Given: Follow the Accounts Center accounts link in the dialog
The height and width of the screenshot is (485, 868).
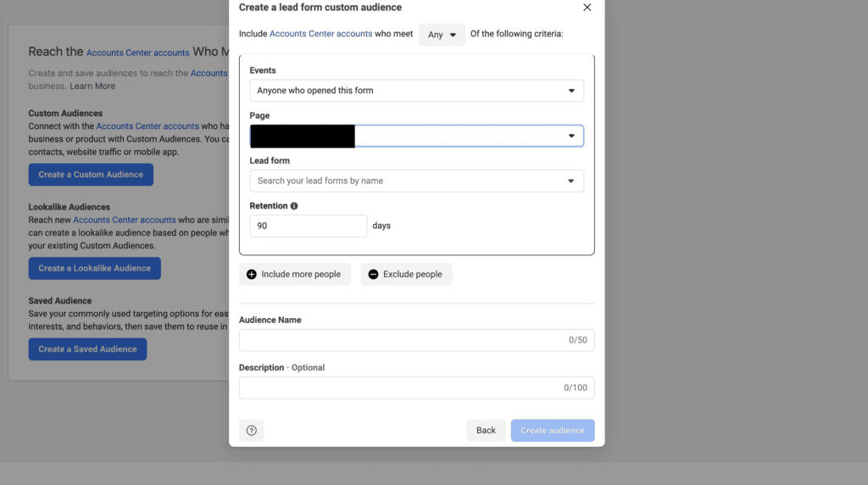Looking at the screenshot, I should [320, 34].
